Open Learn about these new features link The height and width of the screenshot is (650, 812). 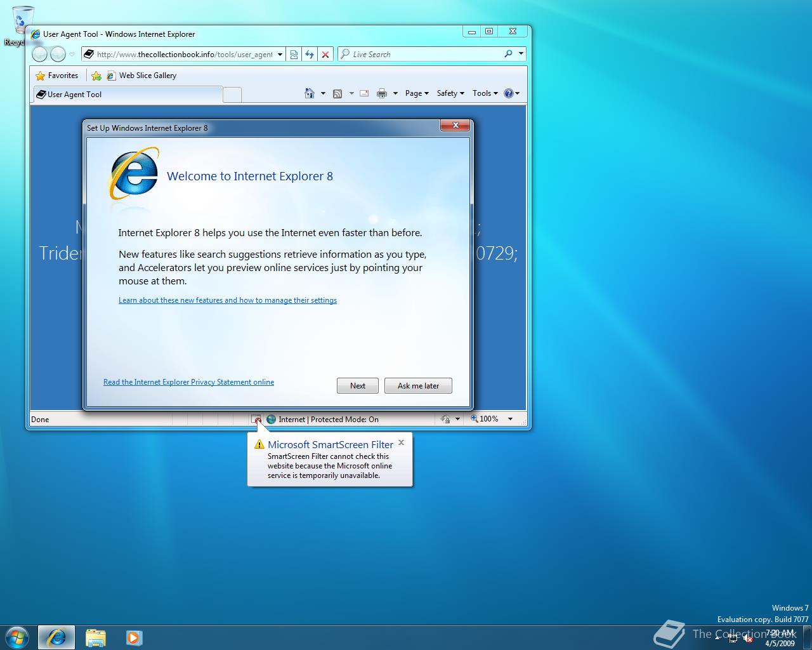point(228,300)
